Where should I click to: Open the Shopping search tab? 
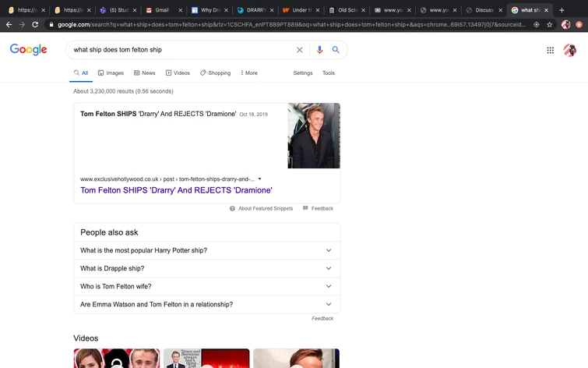215,73
